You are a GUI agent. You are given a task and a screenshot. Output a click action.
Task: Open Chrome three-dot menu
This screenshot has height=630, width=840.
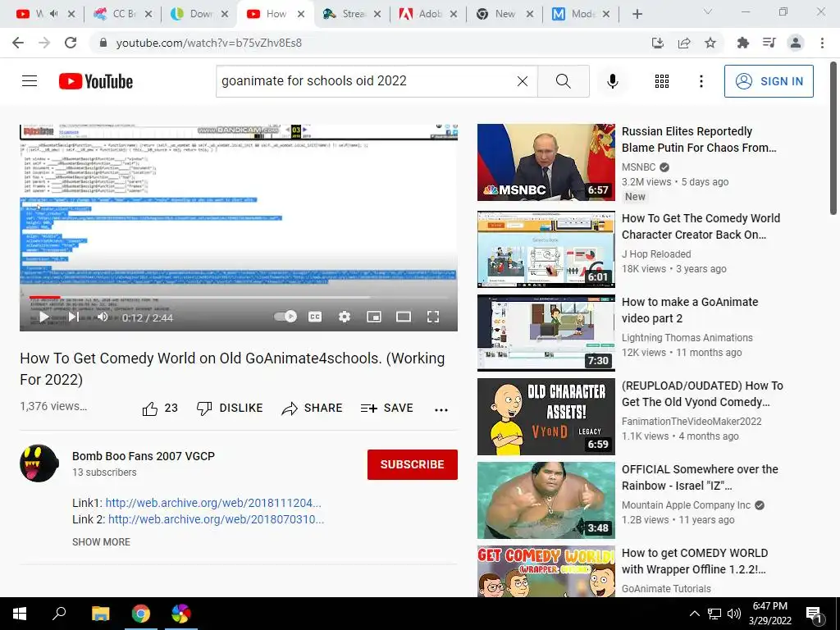pos(822,43)
